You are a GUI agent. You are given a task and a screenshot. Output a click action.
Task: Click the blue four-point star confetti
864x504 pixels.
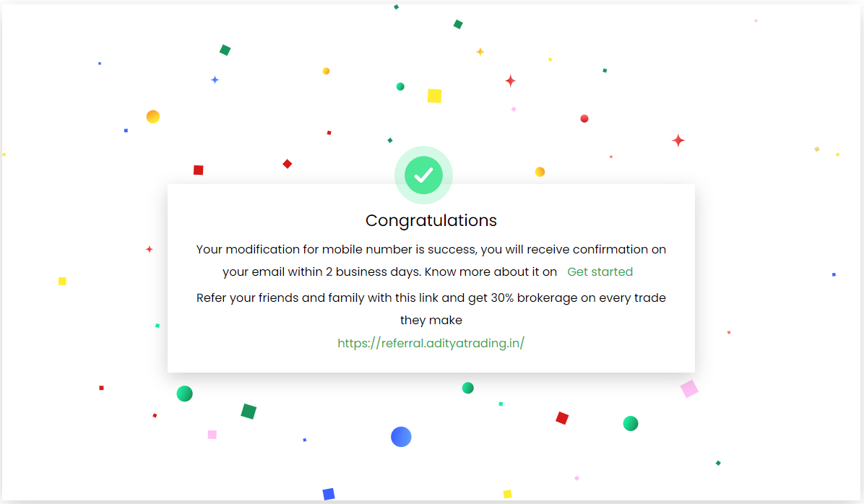pyautogui.click(x=215, y=80)
